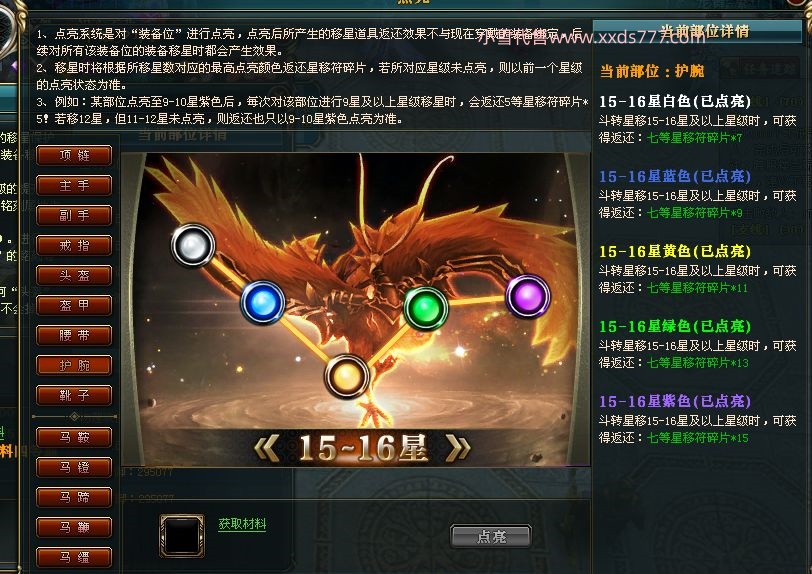Click the empty material slot
This screenshot has height=574, width=812.
tap(182, 536)
